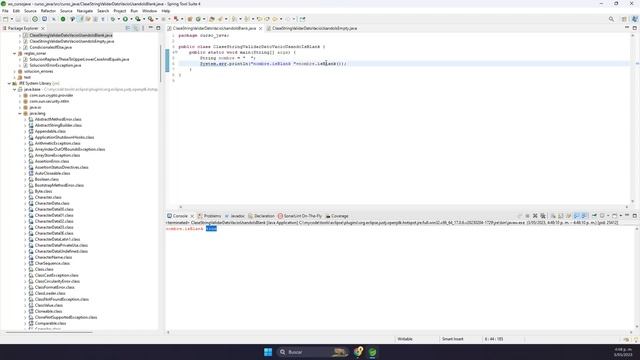This screenshot has width=640, height=360.
Task: Click the highlighted true console output
Action: [211, 229]
